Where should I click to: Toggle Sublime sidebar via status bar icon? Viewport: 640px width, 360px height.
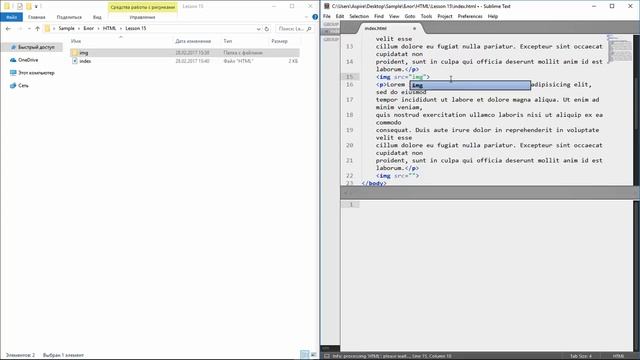tap(327, 356)
